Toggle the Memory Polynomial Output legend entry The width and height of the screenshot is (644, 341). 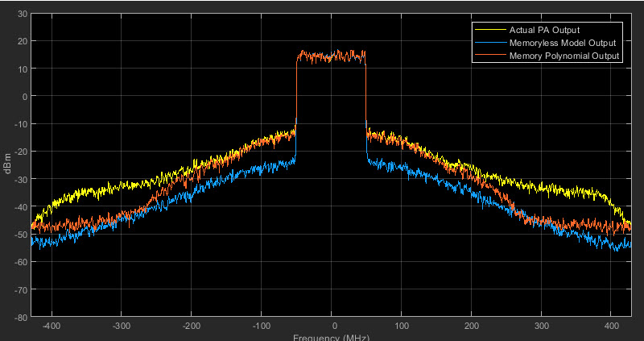563,56
